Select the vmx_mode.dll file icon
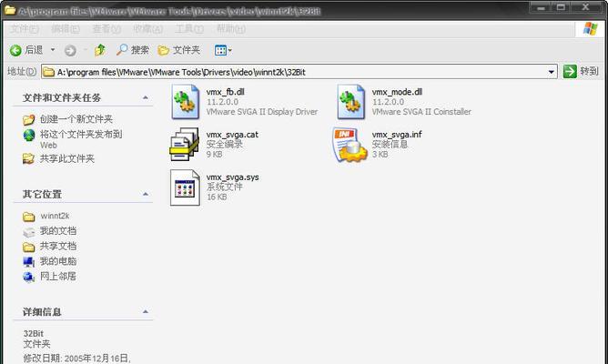Screen dimensions: 608x364 [x=351, y=102]
